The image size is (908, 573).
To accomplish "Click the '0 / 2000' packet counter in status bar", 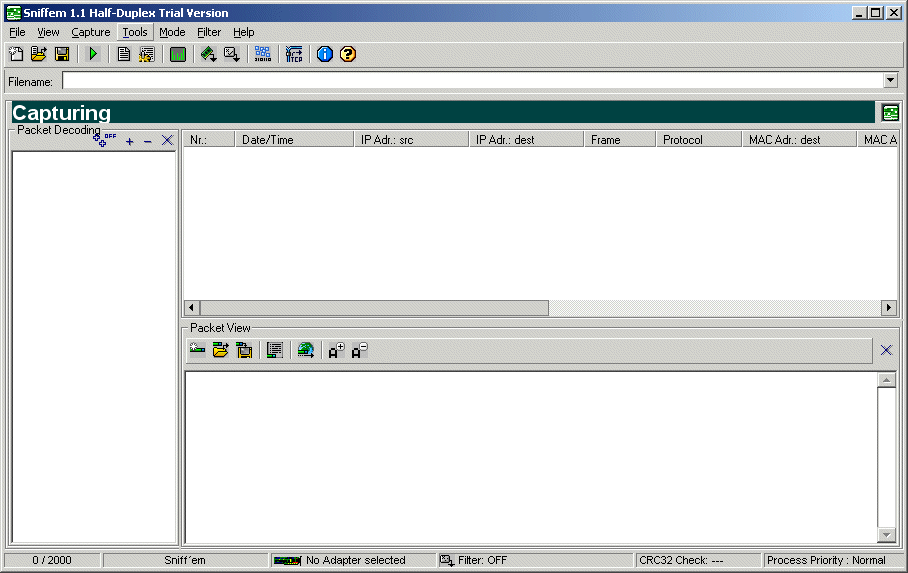I will 52,560.
